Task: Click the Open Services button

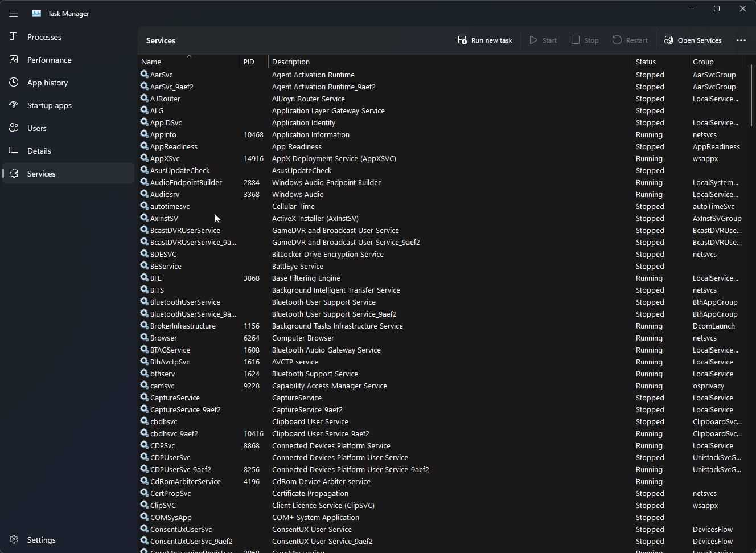Action: click(693, 40)
